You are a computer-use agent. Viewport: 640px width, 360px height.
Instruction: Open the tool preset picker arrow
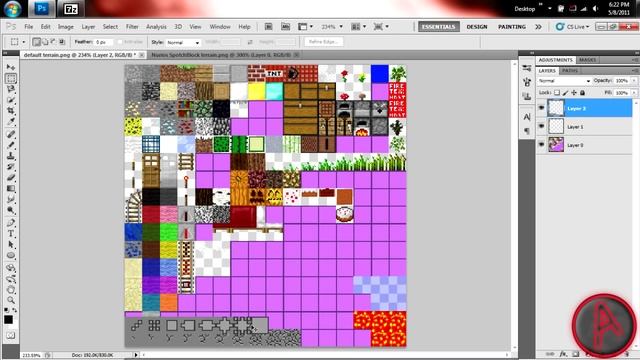tap(24, 42)
